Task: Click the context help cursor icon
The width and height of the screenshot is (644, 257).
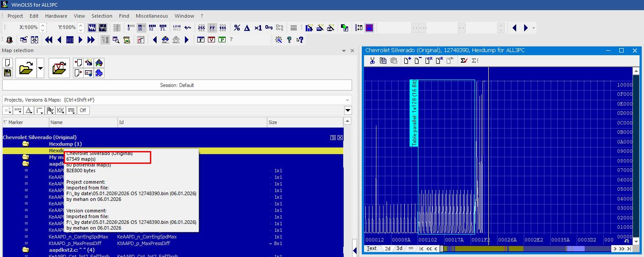Action: 300,40
